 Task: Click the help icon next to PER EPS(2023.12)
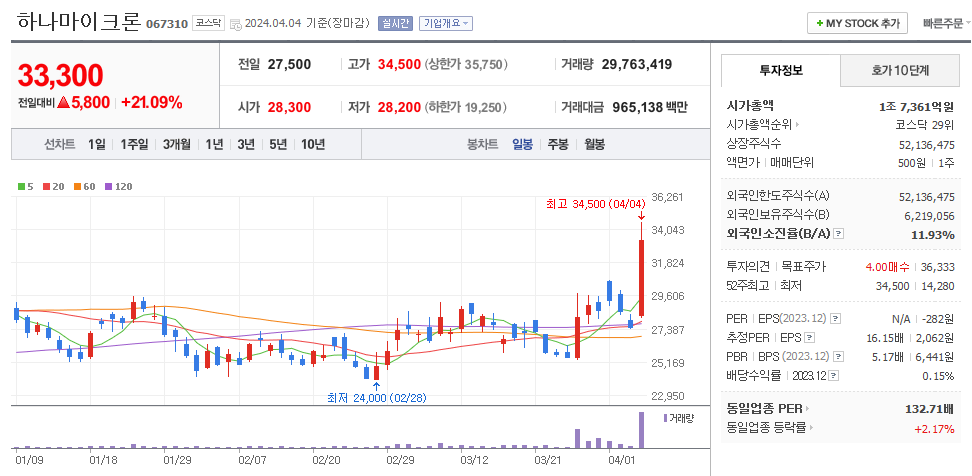coord(835,319)
